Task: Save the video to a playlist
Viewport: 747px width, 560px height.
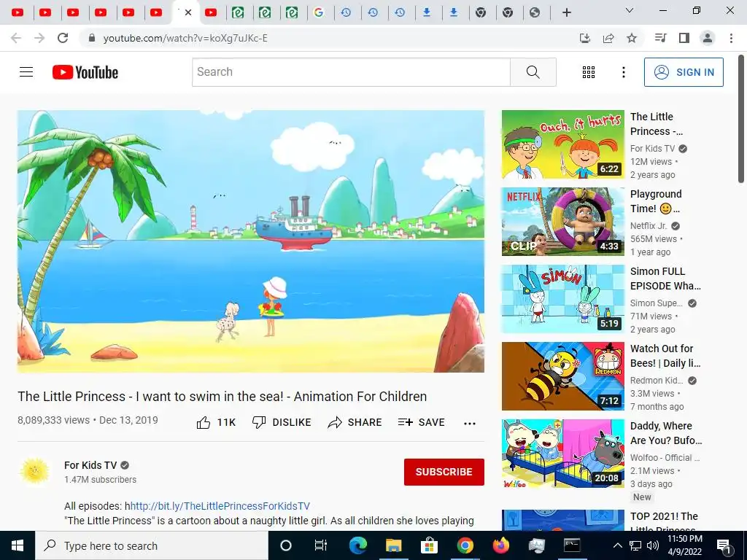Action: click(x=421, y=422)
